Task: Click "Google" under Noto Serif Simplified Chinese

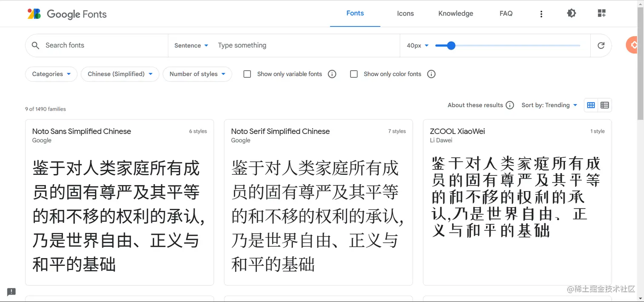Action: tap(241, 140)
